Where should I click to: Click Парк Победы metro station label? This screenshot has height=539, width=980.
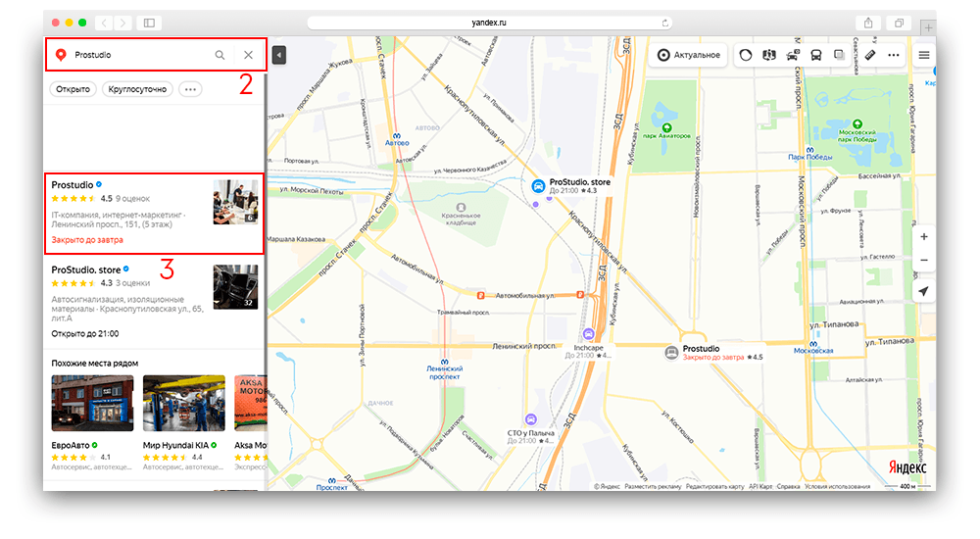tap(810, 157)
